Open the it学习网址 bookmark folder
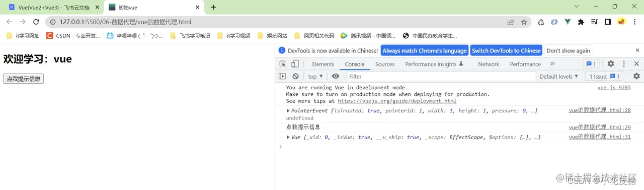The height and width of the screenshot is (190, 644). 23,36
